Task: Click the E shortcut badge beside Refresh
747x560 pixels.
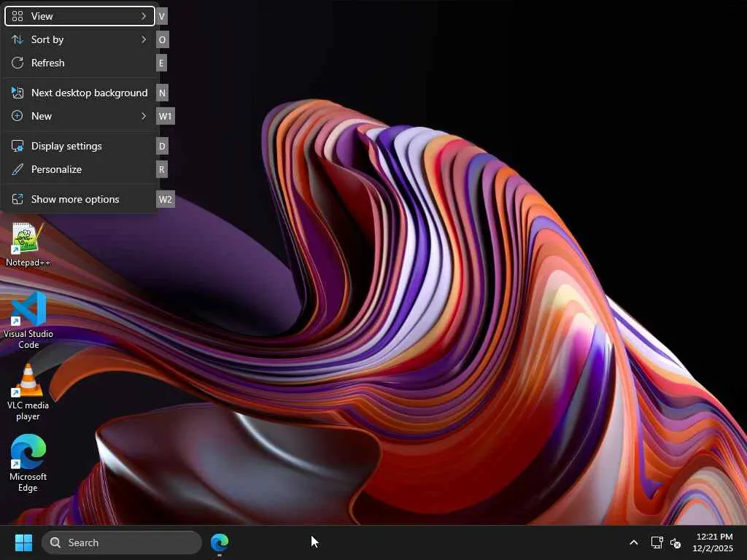Action: tap(161, 63)
